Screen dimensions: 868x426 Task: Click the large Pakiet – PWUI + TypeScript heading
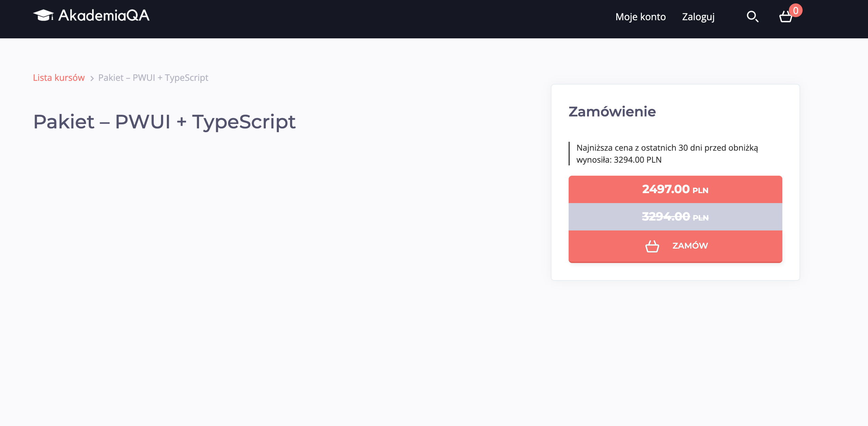164,122
